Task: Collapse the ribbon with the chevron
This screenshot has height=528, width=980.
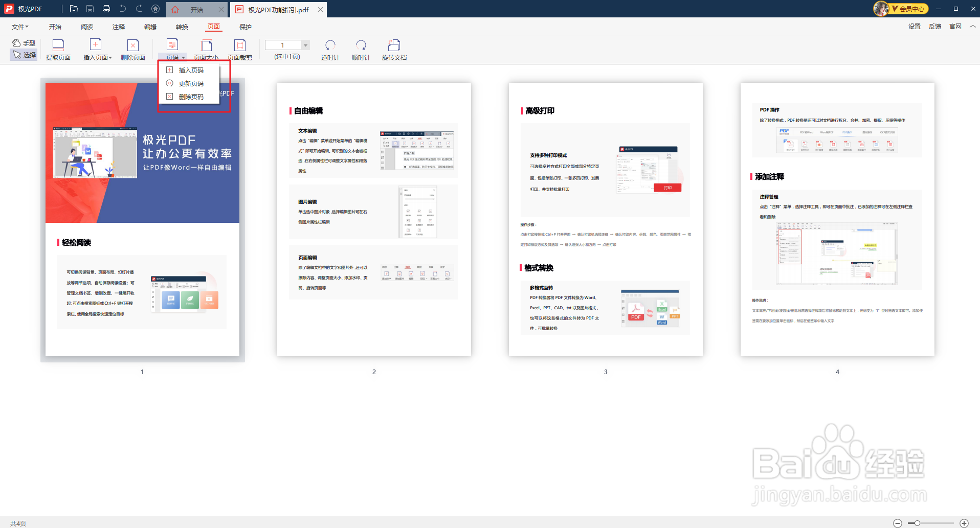Action: [x=972, y=27]
